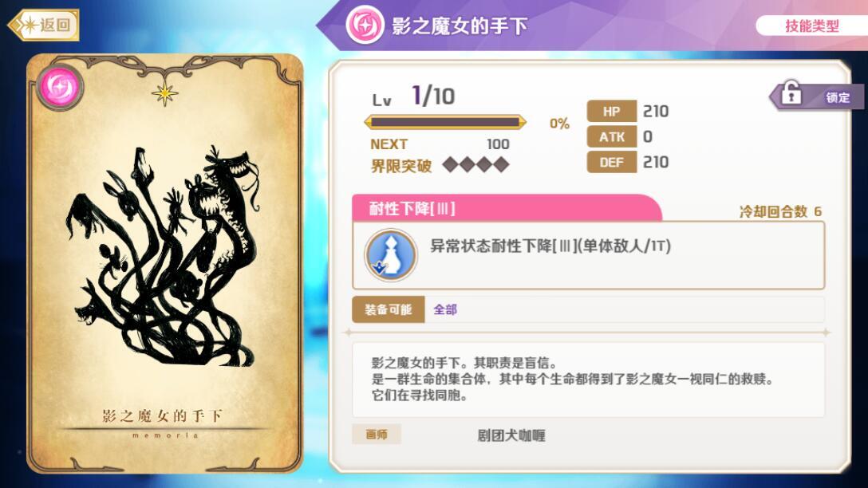Screen dimensions: 868x488
Task: Click the pink swirl badge on the card
Action: pos(60,87)
